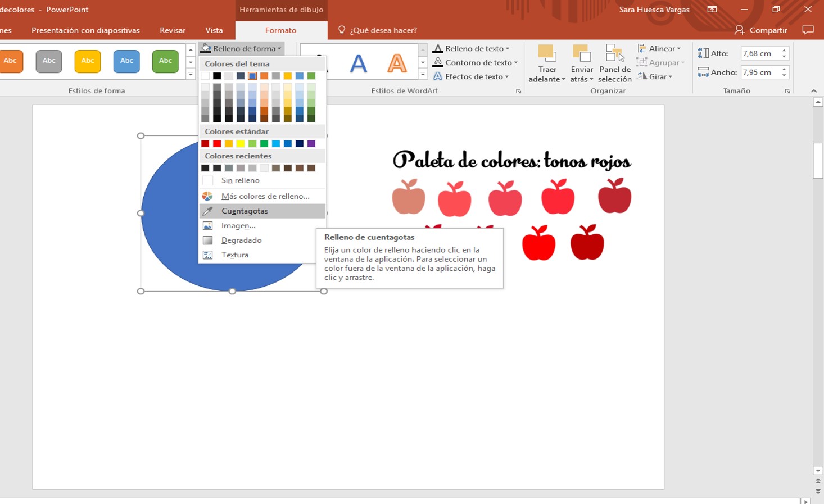Select the Cuentagotas eyedropper fill option
824x504 pixels.
(x=244, y=211)
